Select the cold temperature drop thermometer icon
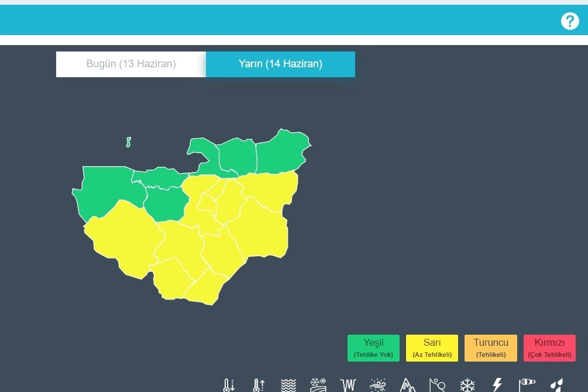588x392 pixels. click(x=228, y=385)
